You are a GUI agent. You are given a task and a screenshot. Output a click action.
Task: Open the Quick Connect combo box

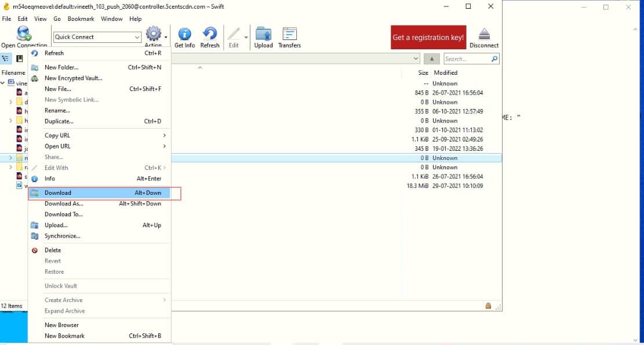[x=97, y=37]
